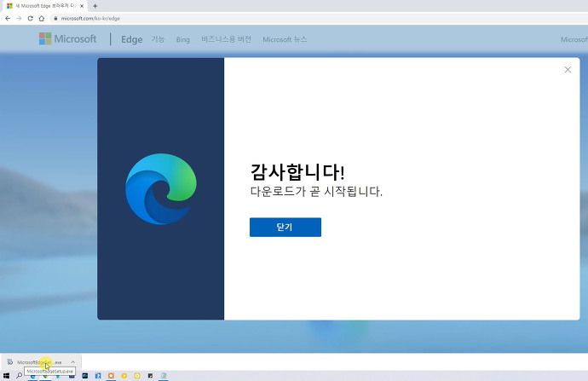Click the browser home icon

(42, 19)
